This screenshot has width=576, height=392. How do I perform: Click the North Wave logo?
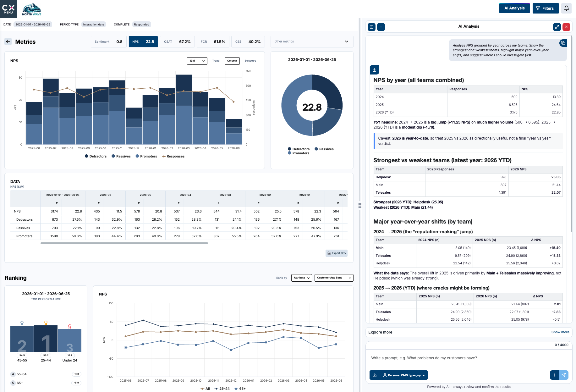click(31, 9)
